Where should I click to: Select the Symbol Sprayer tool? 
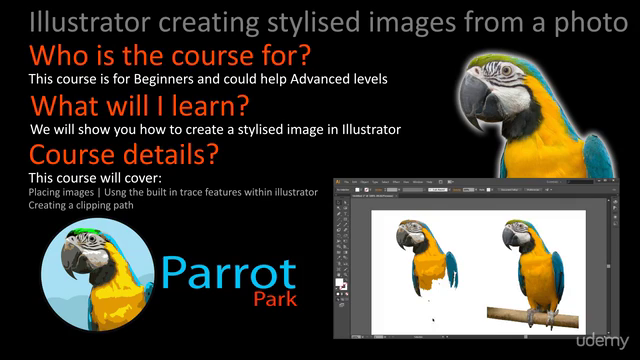[x=339, y=264]
